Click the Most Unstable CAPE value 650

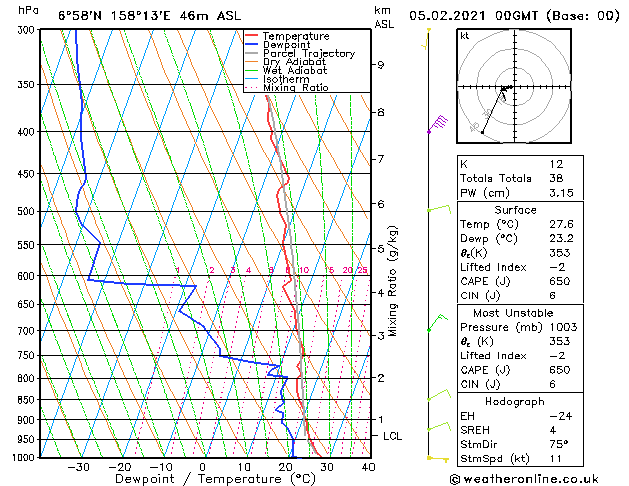[560, 370]
